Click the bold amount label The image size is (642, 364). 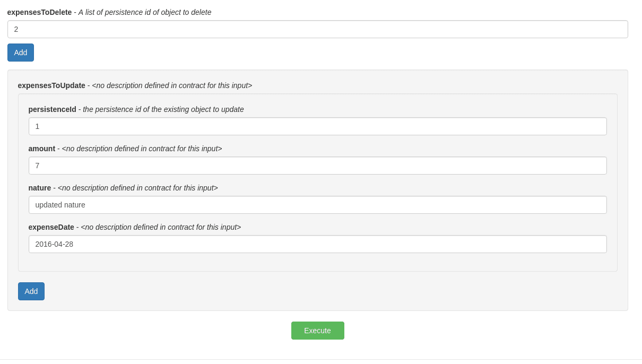click(41, 149)
